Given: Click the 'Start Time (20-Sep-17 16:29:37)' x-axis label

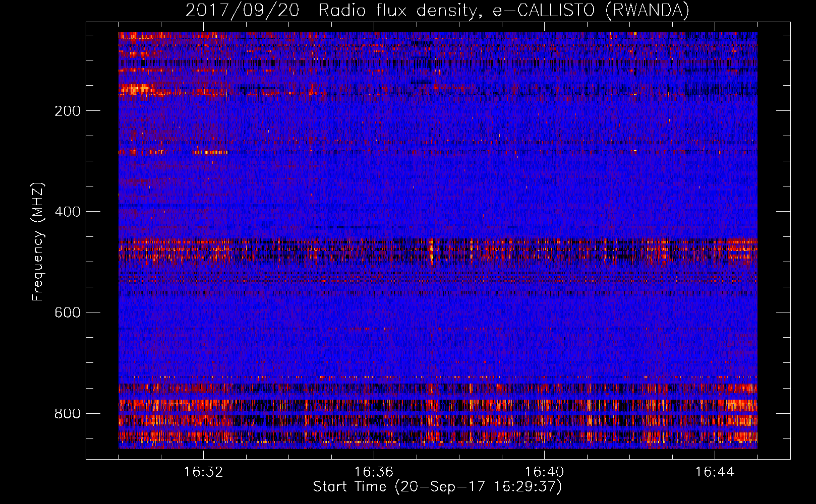Looking at the screenshot, I should (437, 487).
